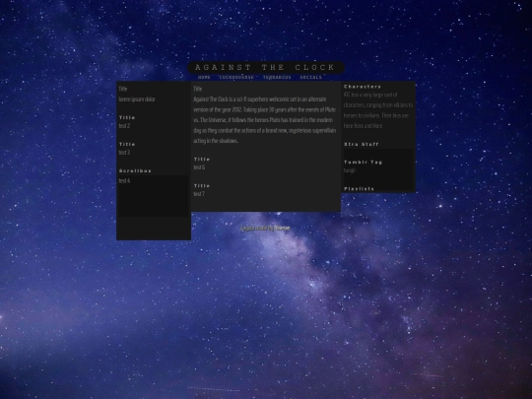This screenshot has width=532, height=399.
Task: Click the 'Xtra Stuff' heading
Action: [x=361, y=144]
